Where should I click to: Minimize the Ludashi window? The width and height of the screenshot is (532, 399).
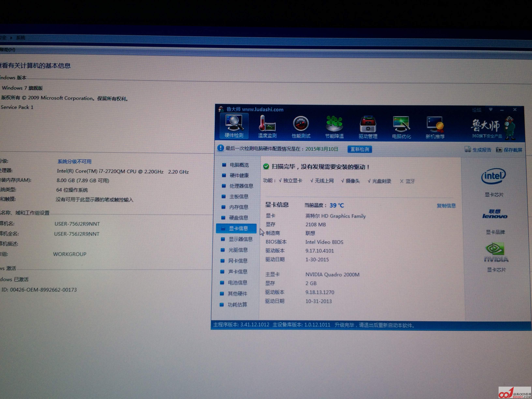coord(502,110)
